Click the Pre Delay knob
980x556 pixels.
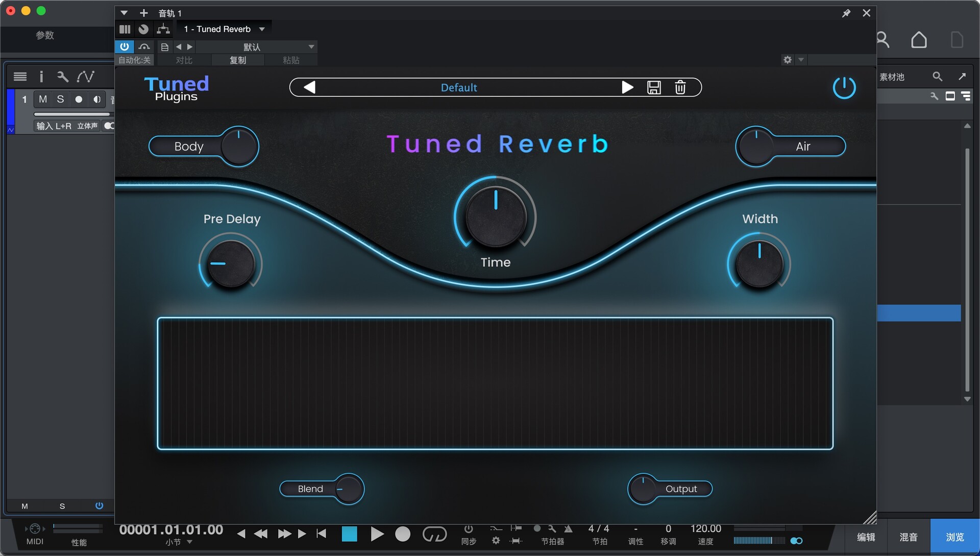pos(231,264)
